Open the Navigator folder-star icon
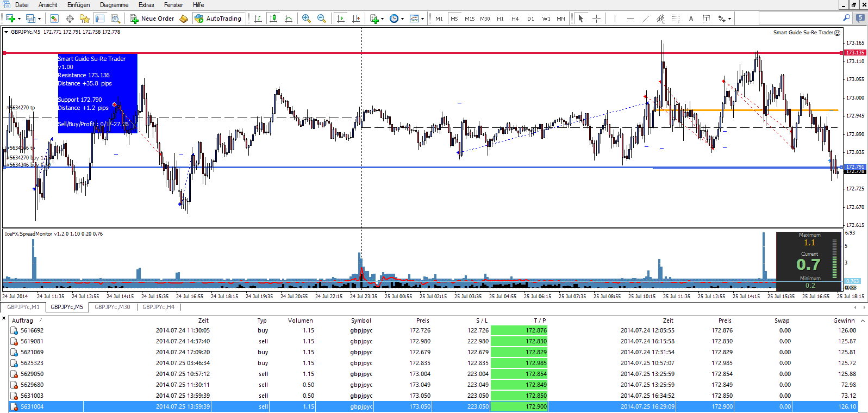The width and height of the screenshot is (868, 413). 84,19
